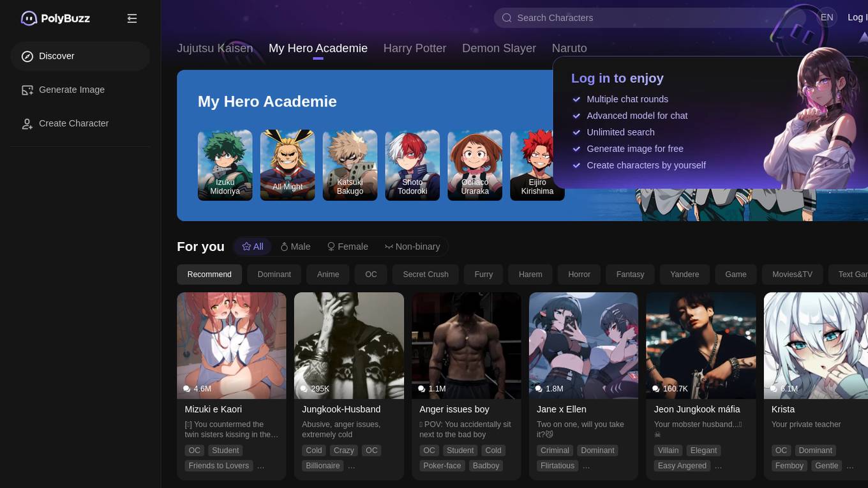Select the Furry category chip
Viewport: 868px width, 488px height.
pyautogui.click(x=484, y=275)
